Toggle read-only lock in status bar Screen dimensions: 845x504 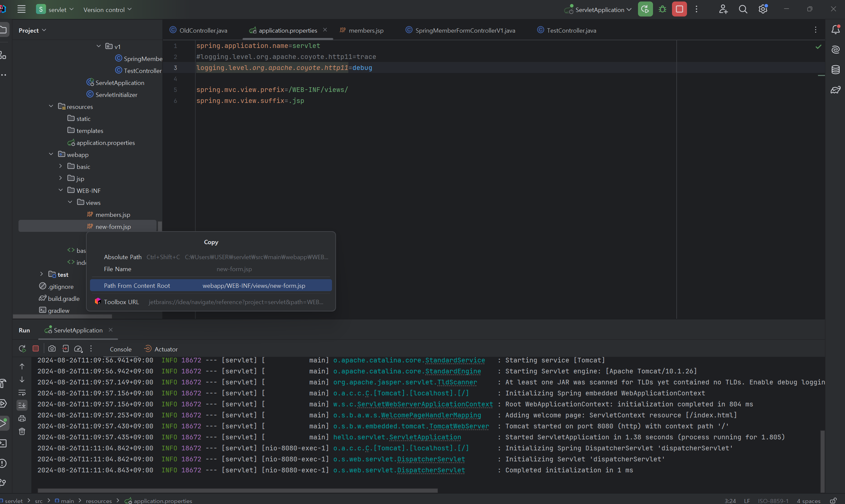(833, 500)
